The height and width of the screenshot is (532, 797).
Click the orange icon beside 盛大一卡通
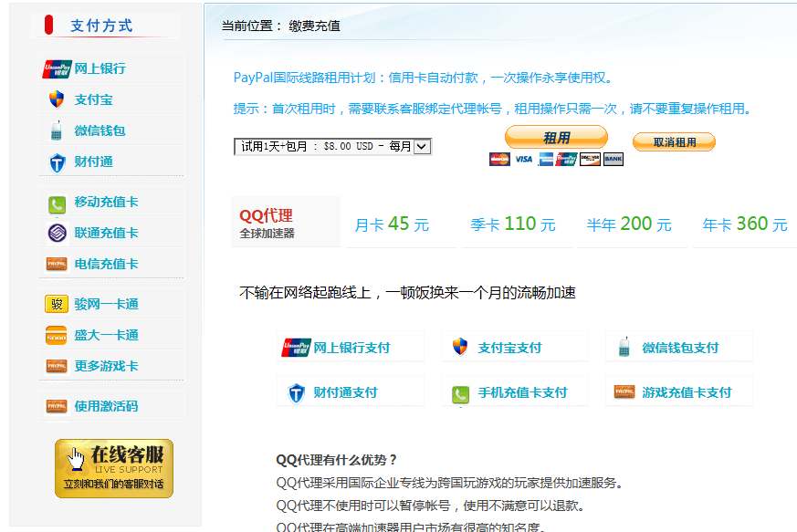[57, 336]
